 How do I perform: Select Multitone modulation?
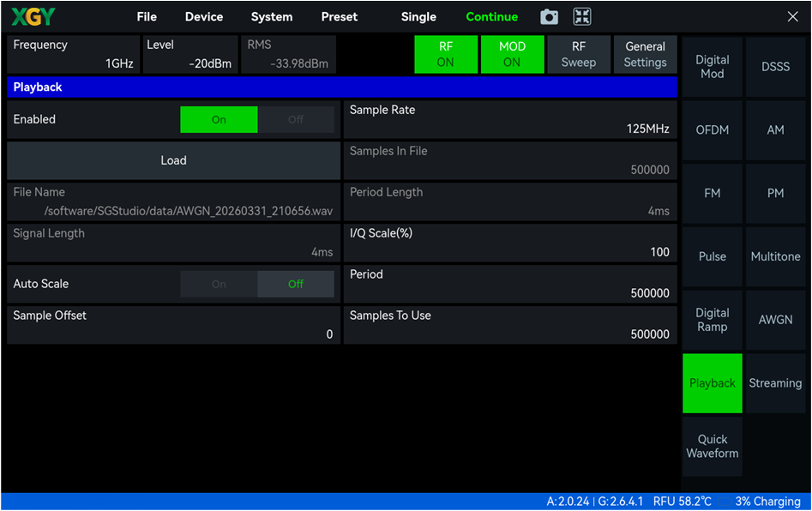[x=775, y=257]
